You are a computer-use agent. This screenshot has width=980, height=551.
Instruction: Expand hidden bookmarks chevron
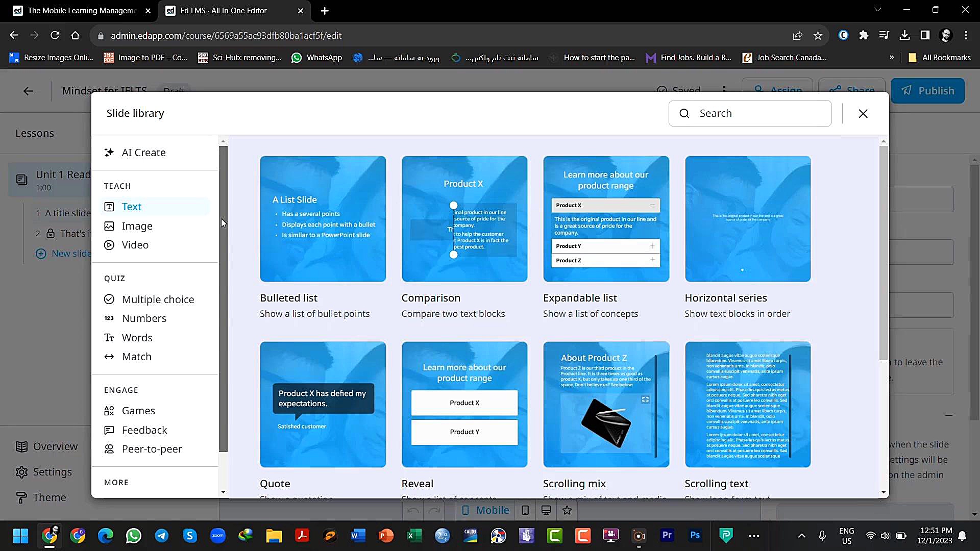click(892, 58)
